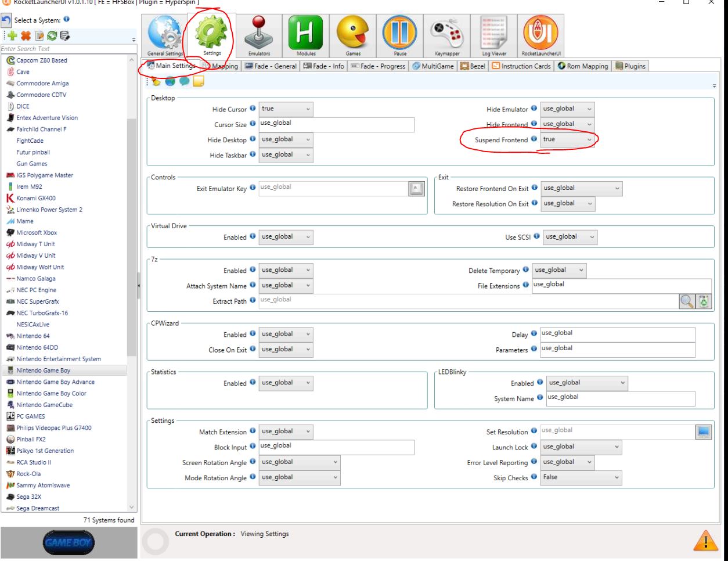The image size is (728, 561).
Task: Click the system list vertical scrollbar
Action: click(x=132, y=232)
